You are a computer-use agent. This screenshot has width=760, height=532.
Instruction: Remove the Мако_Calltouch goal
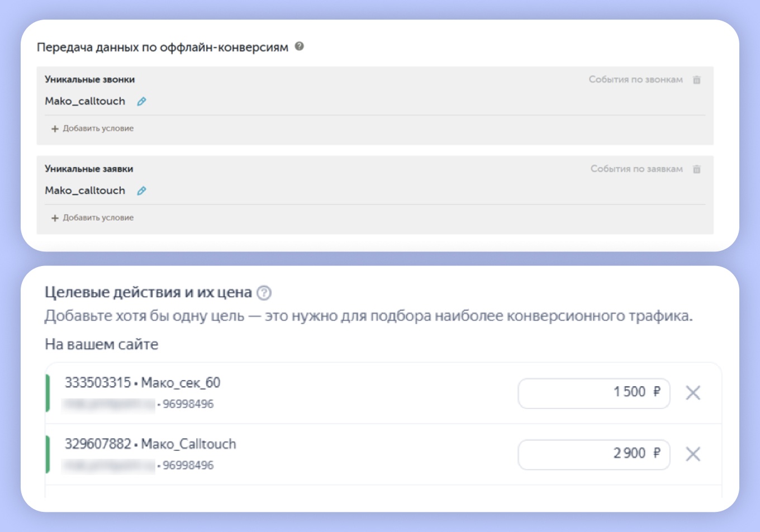click(693, 454)
